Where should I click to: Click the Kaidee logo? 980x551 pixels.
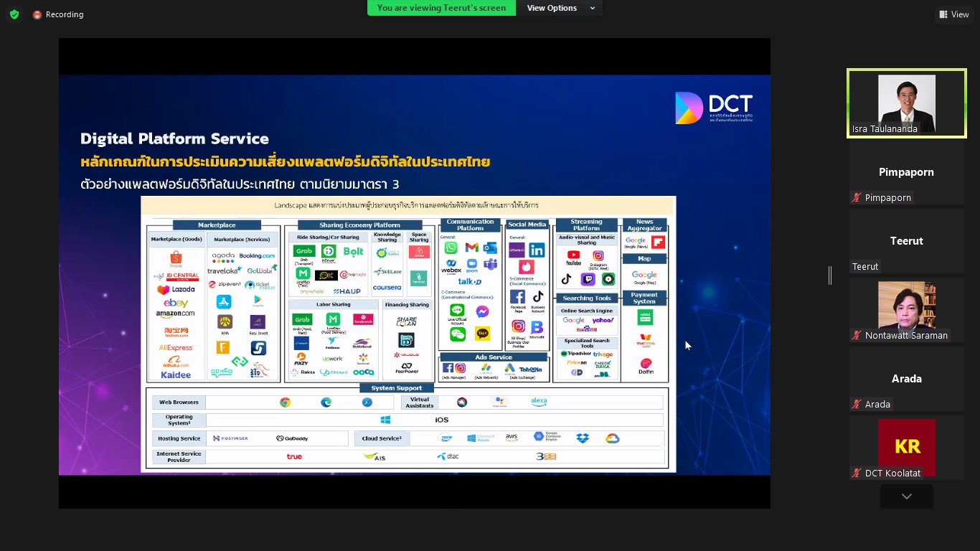click(176, 375)
